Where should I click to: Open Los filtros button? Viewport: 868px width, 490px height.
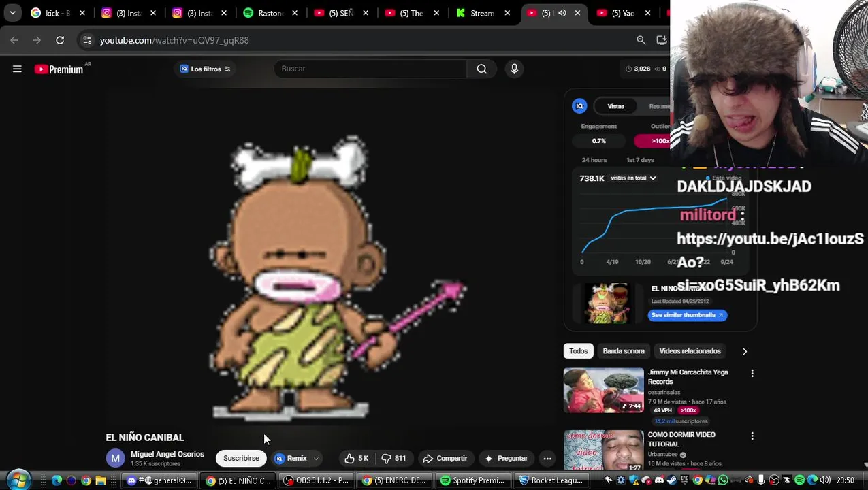point(205,69)
